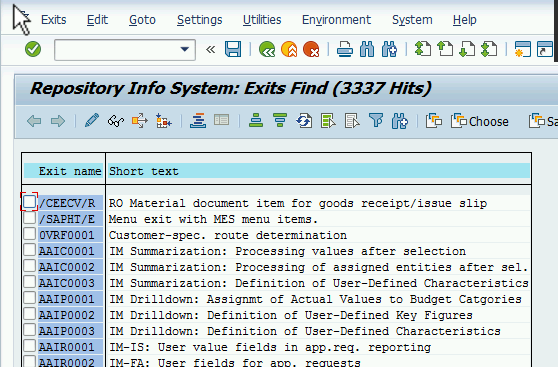The width and height of the screenshot is (558, 367).
Task: Open the System menu
Action: tap(412, 20)
